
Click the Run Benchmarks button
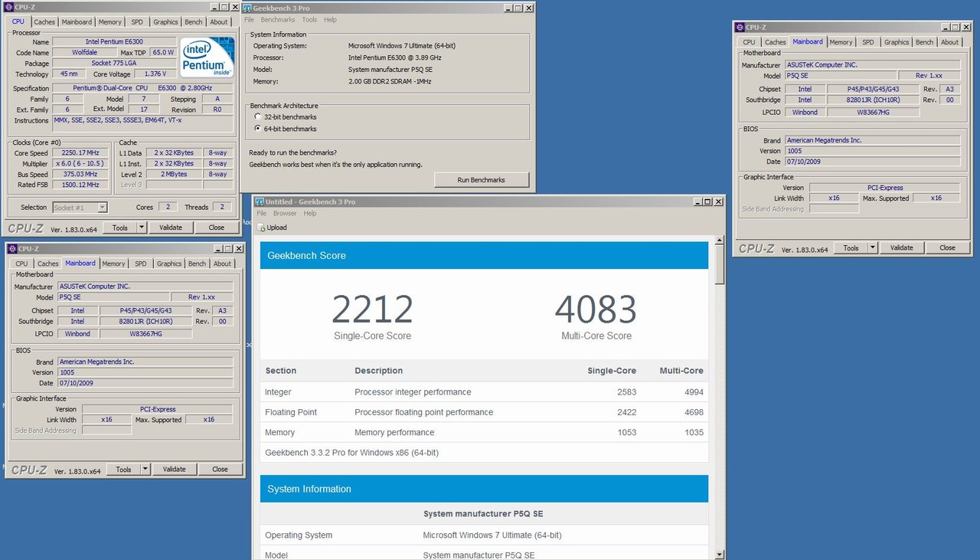[482, 180]
